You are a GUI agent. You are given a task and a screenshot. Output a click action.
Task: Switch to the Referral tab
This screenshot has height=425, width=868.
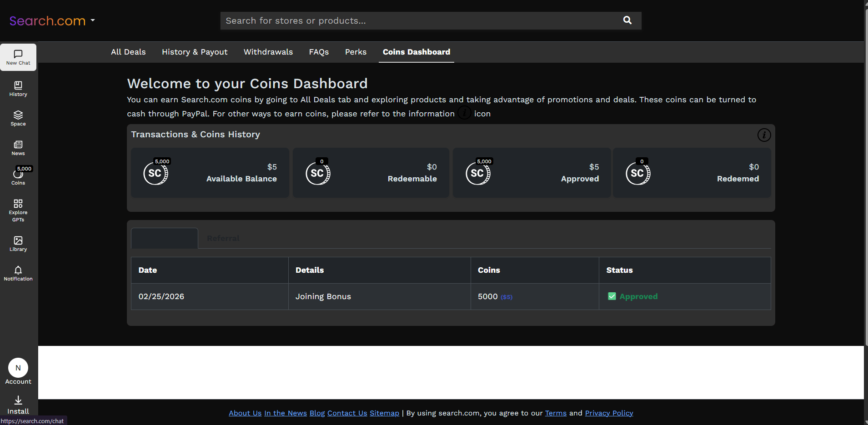click(x=223, y=238)
